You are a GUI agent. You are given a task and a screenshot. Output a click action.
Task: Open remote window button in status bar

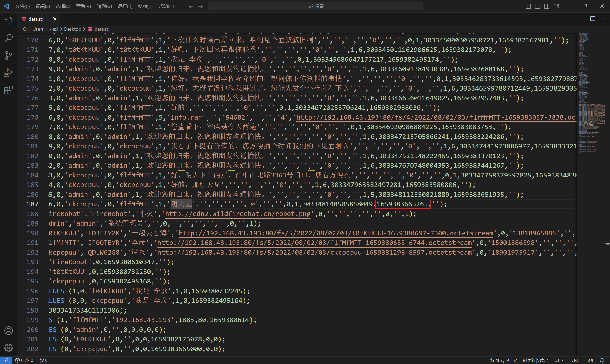tap(6, 360)
